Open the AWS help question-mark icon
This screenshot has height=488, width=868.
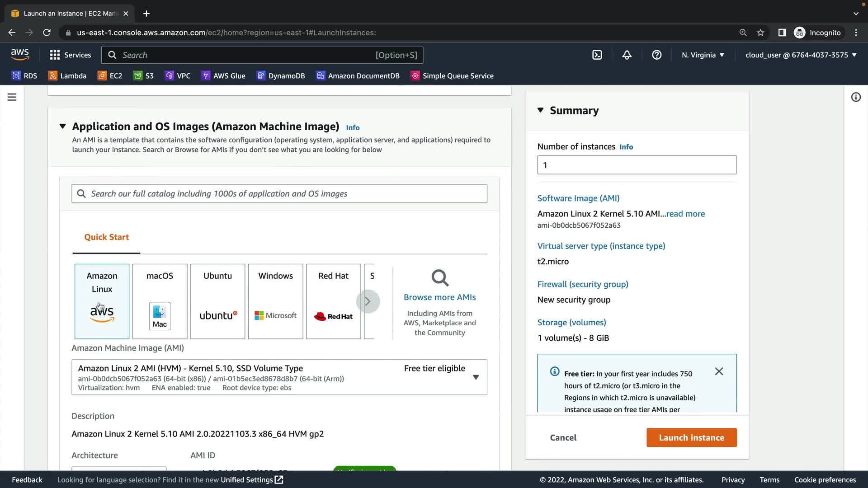pos(656,55)
